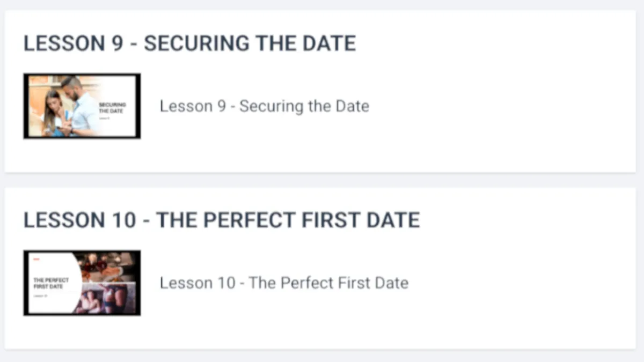Click the 'Lesson 9 - Securing the Date' link
Screen dimensions: 644x362
pos(265,106)
